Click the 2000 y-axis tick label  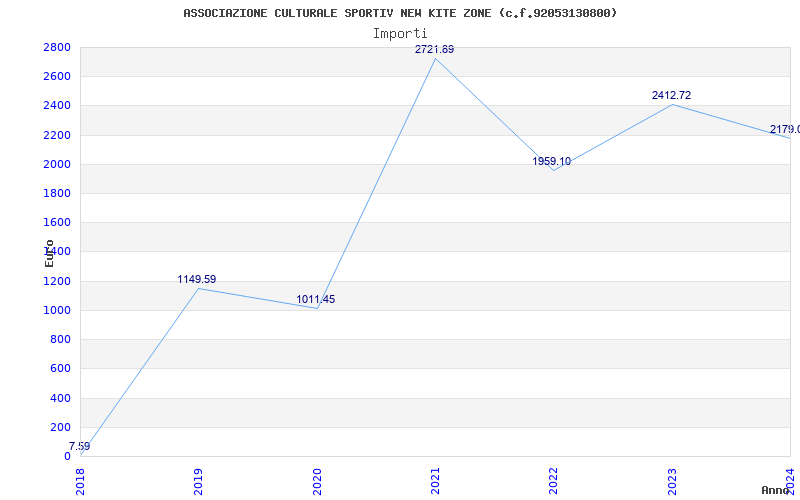[57, 164]
